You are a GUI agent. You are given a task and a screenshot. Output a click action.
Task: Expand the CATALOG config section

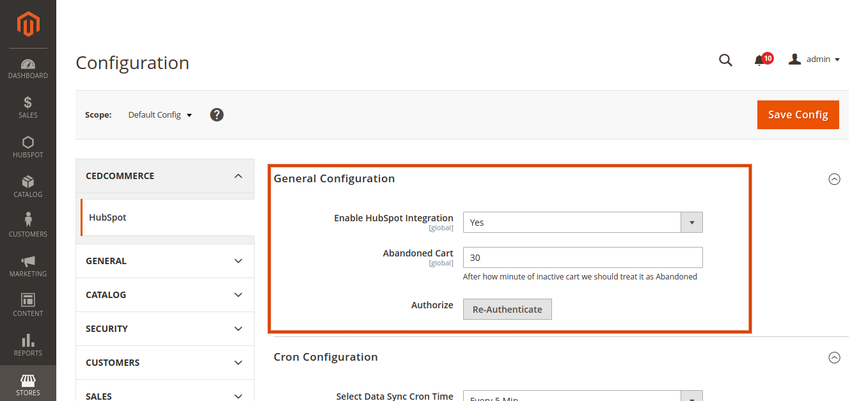pos(165,295)
